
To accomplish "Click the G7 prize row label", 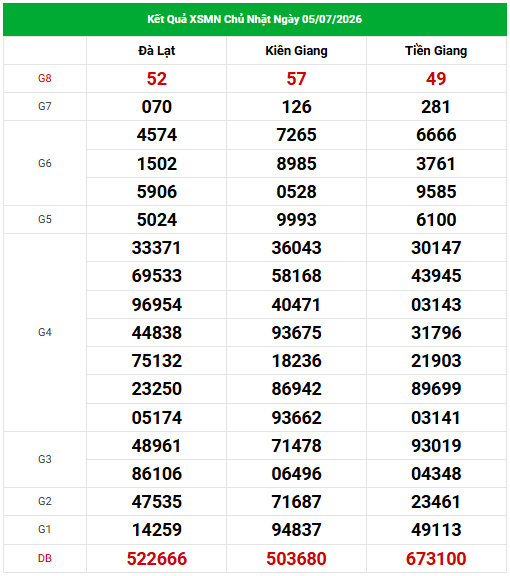I will point(45,107).
